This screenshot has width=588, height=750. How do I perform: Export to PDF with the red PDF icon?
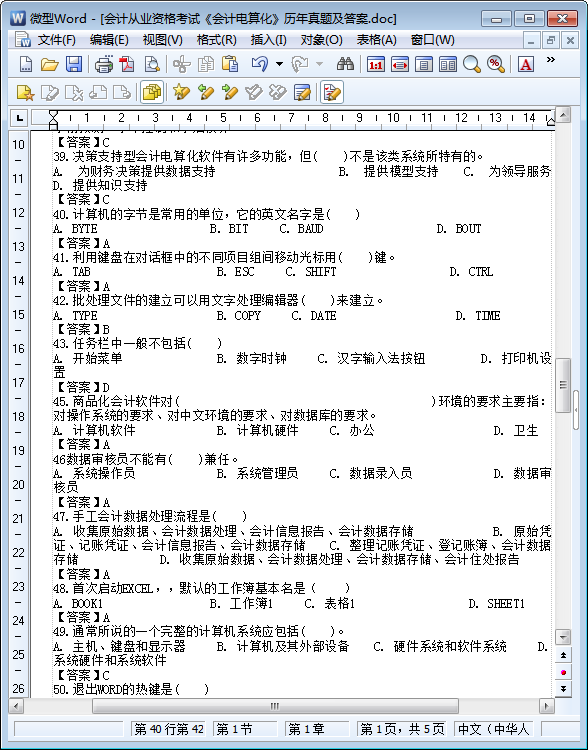coord(127,64)
